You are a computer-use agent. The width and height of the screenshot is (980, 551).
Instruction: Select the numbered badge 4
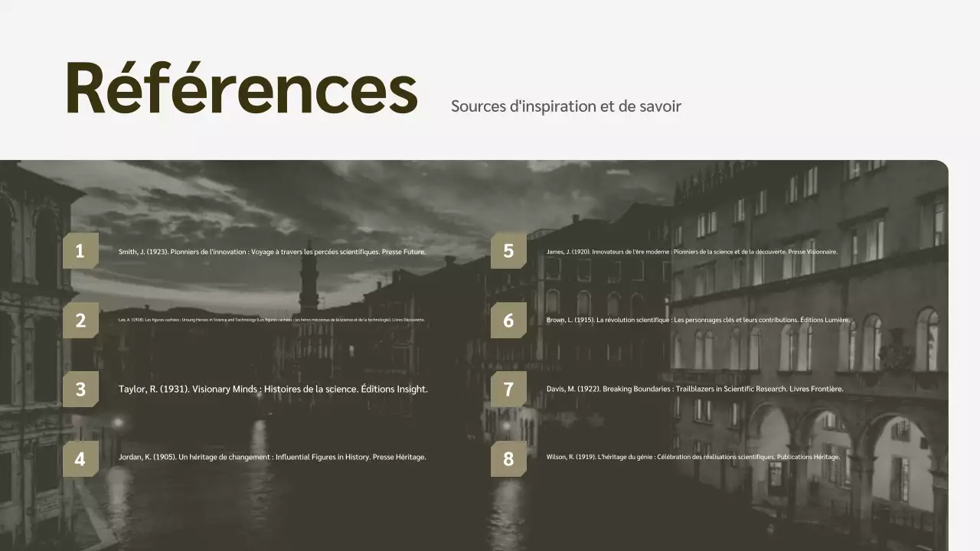click(80, 458)
